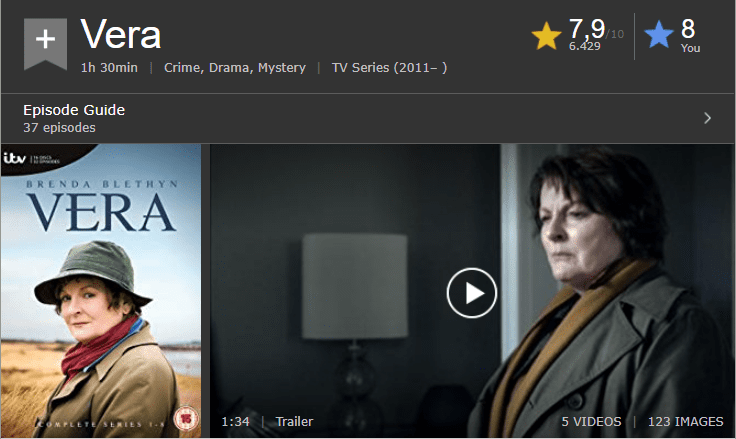
Task: Change your rating of 8
Action: (x=688, y=29)
